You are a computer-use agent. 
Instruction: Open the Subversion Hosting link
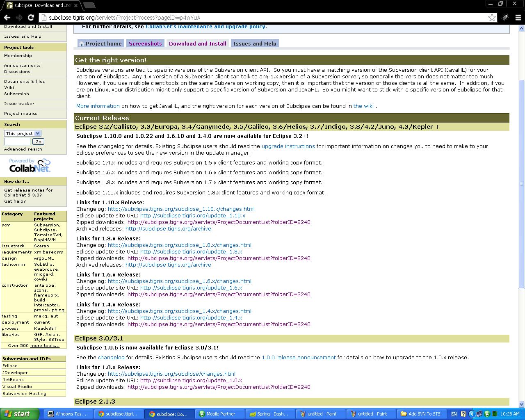click(x=24, y=393)
